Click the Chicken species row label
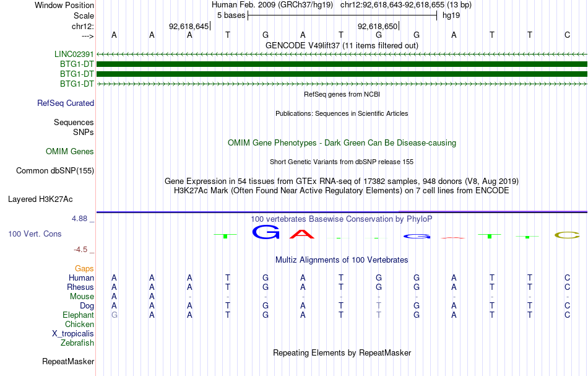This screenshot has width=588, height=376. (x=79, y=324)
